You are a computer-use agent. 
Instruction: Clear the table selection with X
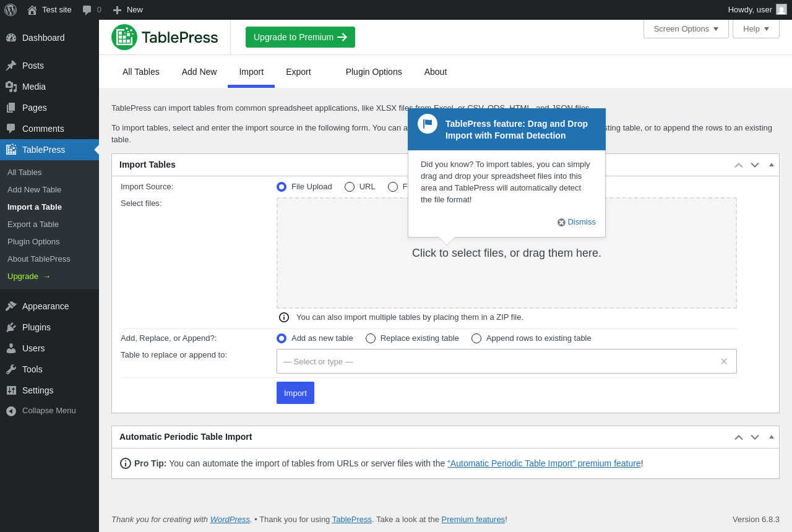[724, 361]
